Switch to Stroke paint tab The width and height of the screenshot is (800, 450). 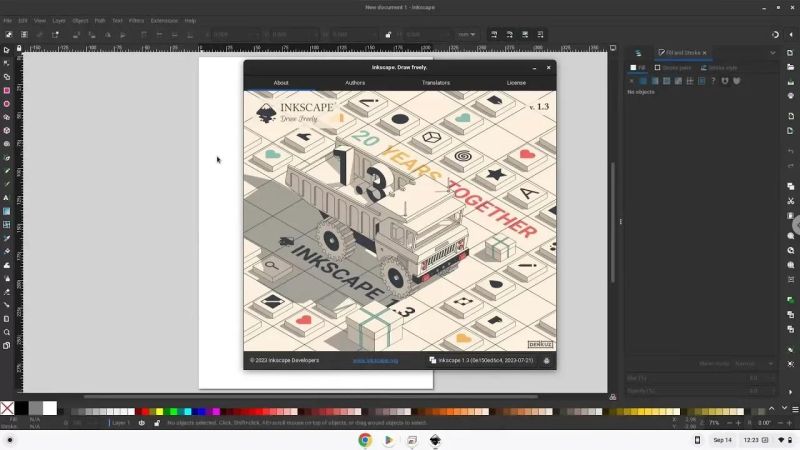pos(673,68)
